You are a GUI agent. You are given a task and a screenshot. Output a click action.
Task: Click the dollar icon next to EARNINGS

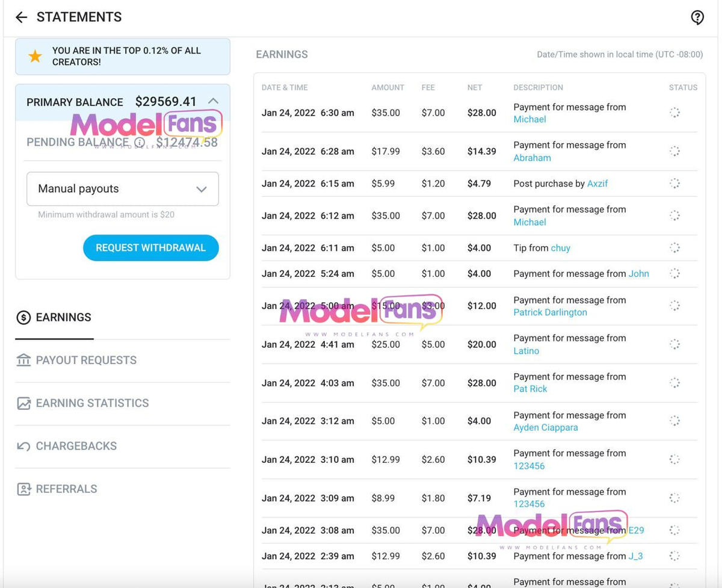click(x=23, y=318)
